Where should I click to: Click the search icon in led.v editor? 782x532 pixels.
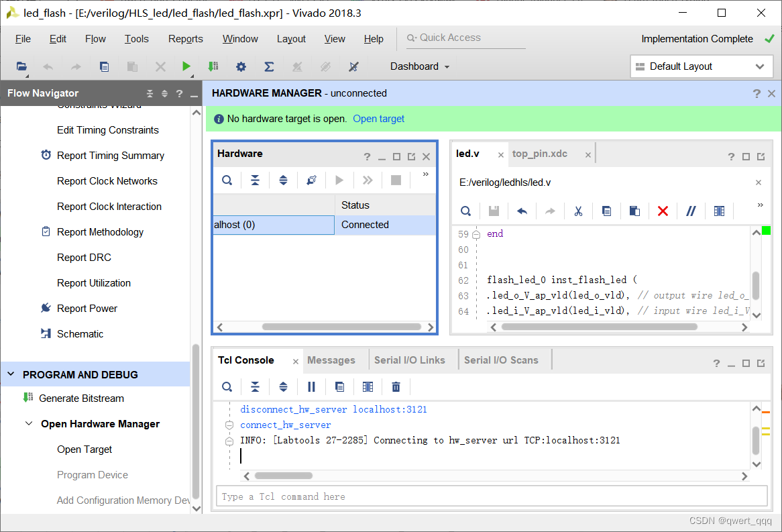pos(466,211)
